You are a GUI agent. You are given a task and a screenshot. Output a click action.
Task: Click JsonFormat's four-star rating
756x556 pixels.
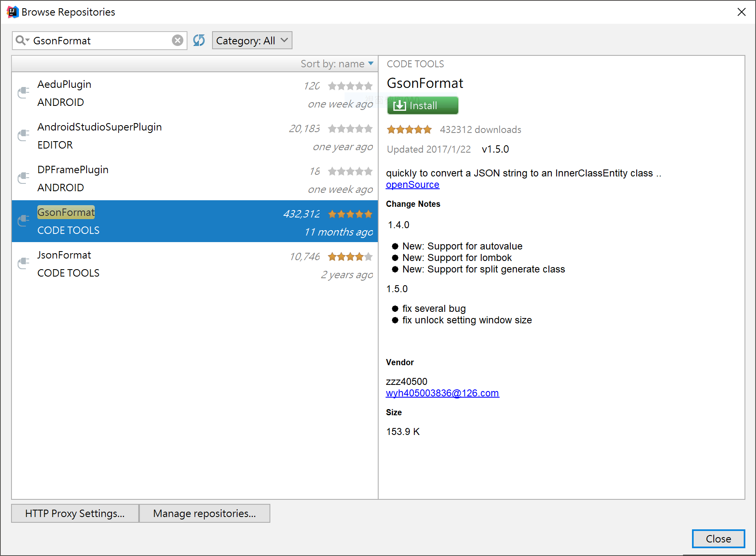click(350, 256)
